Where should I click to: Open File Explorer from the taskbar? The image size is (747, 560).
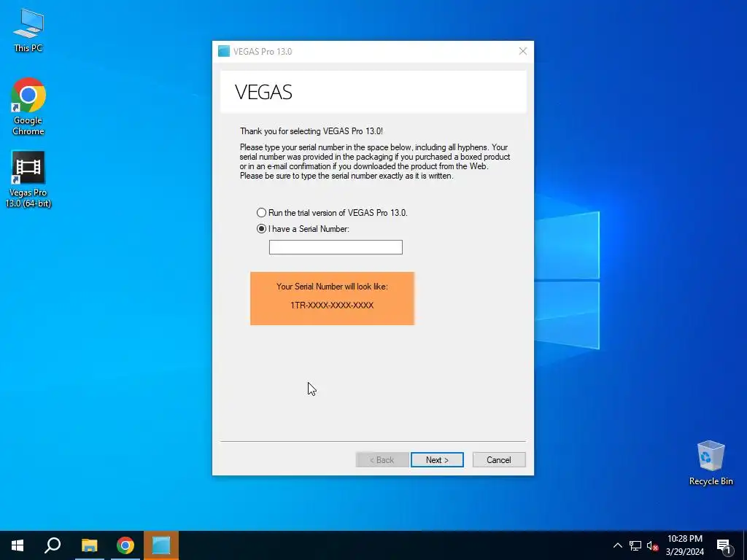coord(89,545)
